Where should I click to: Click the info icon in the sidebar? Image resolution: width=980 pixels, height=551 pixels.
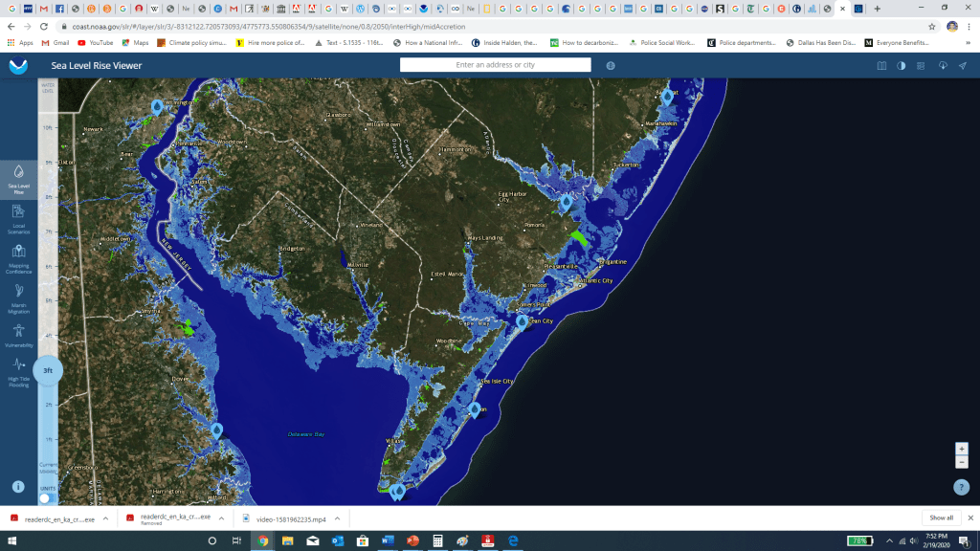coord(18,487)
